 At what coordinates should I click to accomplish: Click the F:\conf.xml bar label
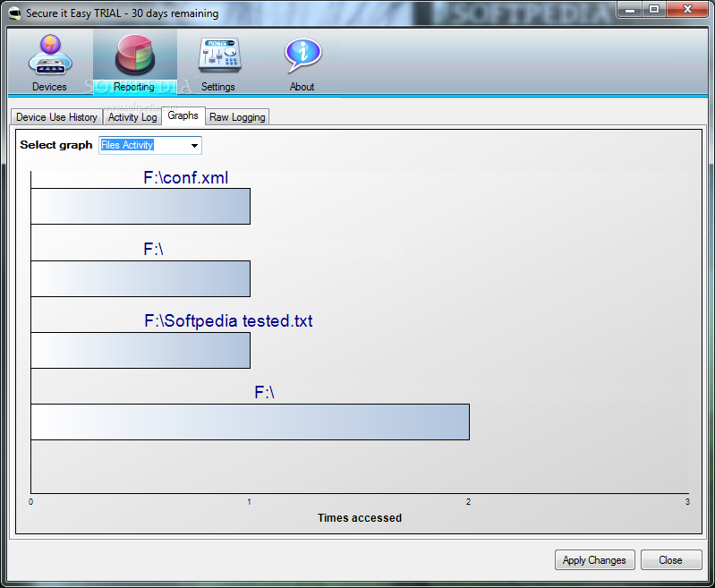click(185, 177)
